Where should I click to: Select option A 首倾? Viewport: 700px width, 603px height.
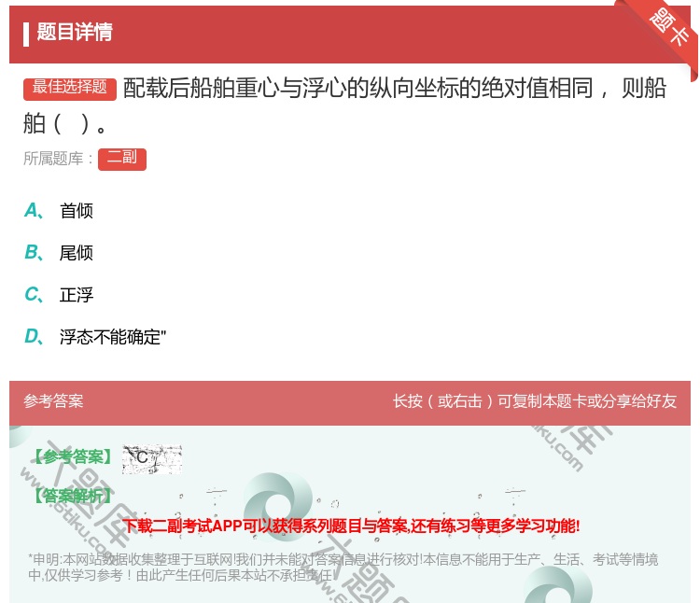click(x=59, y=210)
